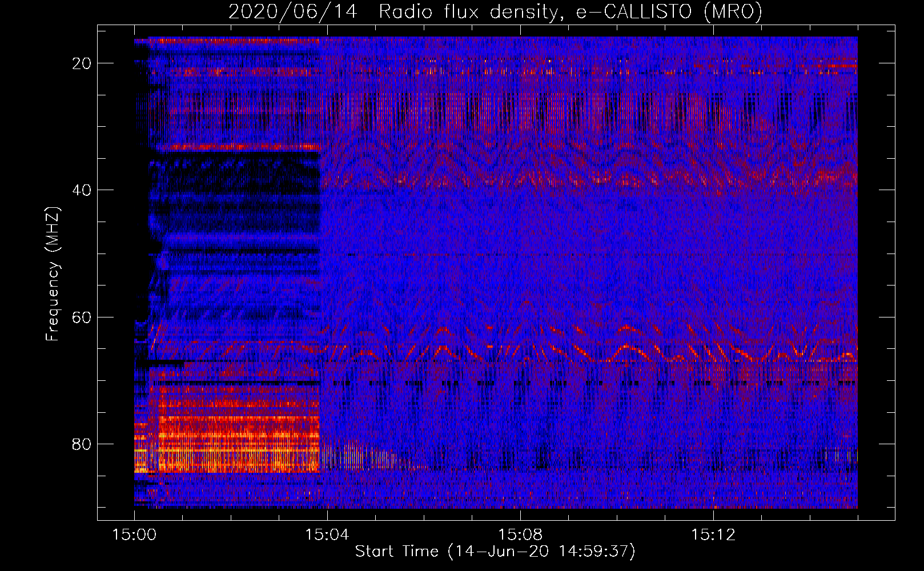Click the '60' frequency tick label

(82, 317)
